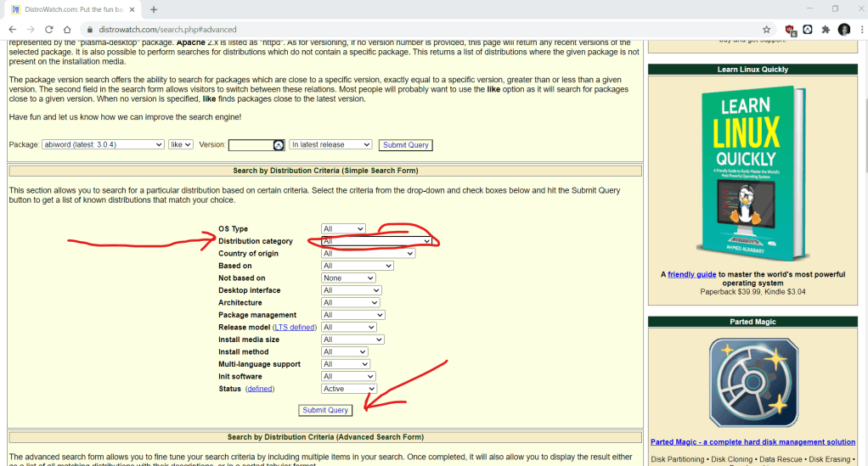Open the LTS defined link
Image resolution: width=868 pixels, height=466 pixels.
(x=294, y=328)
